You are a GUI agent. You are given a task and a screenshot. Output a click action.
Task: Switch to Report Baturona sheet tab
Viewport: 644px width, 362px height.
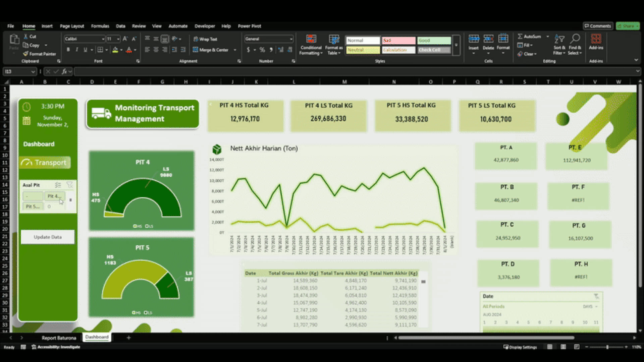click(59, 338)
